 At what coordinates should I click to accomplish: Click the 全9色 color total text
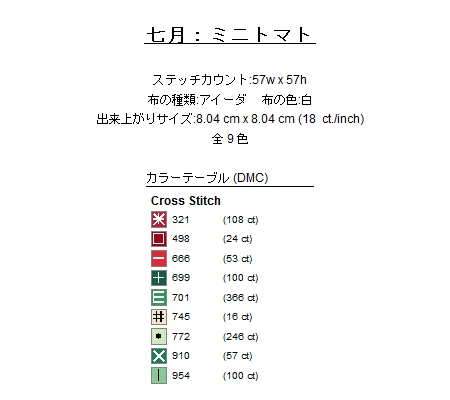230,139
